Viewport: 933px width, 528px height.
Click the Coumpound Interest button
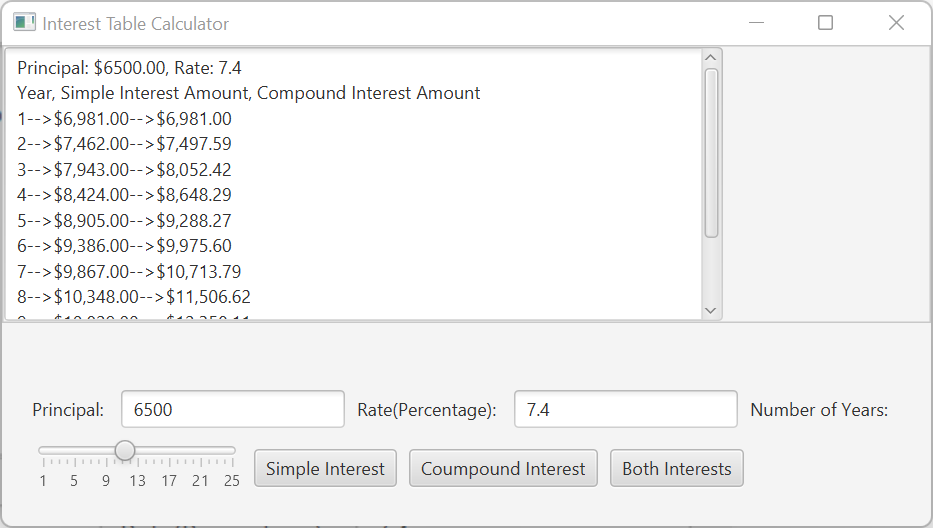(503, 468)
